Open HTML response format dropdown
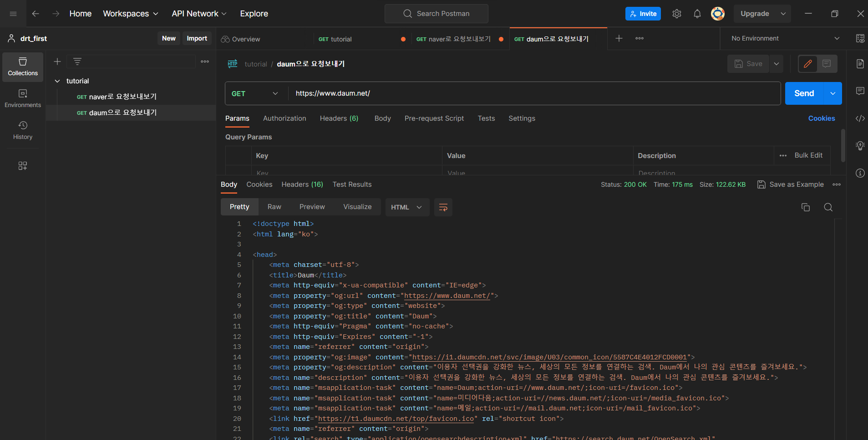This screenshot has width=868, height=440. pos(407,207)
